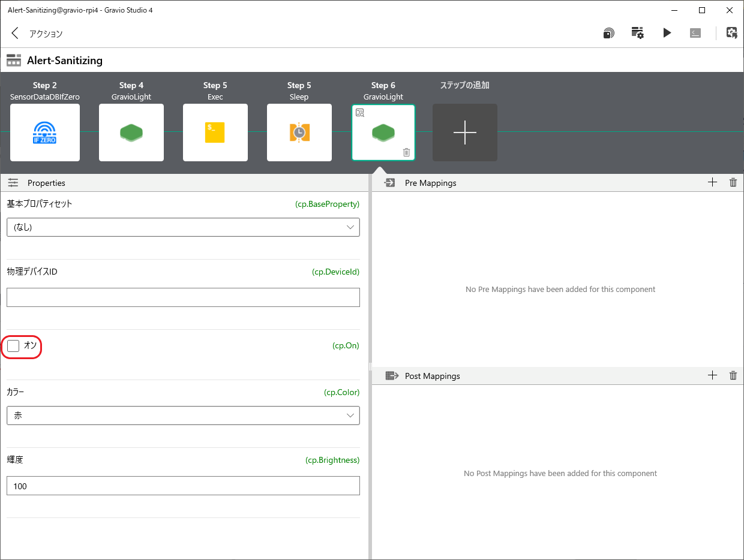Screen dimensions: 744x560
Task: Click the カラー label
Action: tap(16, 392)
